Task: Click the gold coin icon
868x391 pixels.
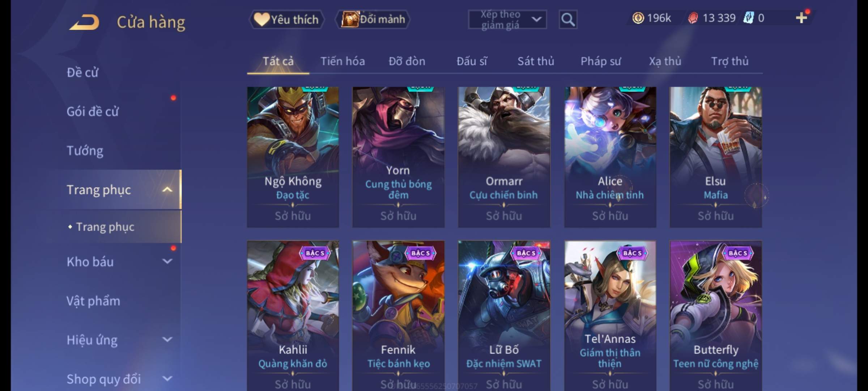Action: point(638,18)
